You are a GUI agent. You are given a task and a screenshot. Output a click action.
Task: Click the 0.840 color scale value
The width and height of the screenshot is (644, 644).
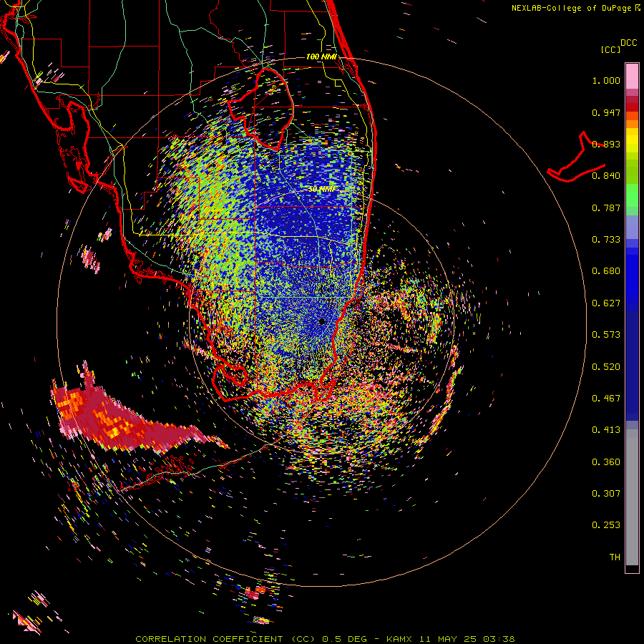tap(606, 176)
